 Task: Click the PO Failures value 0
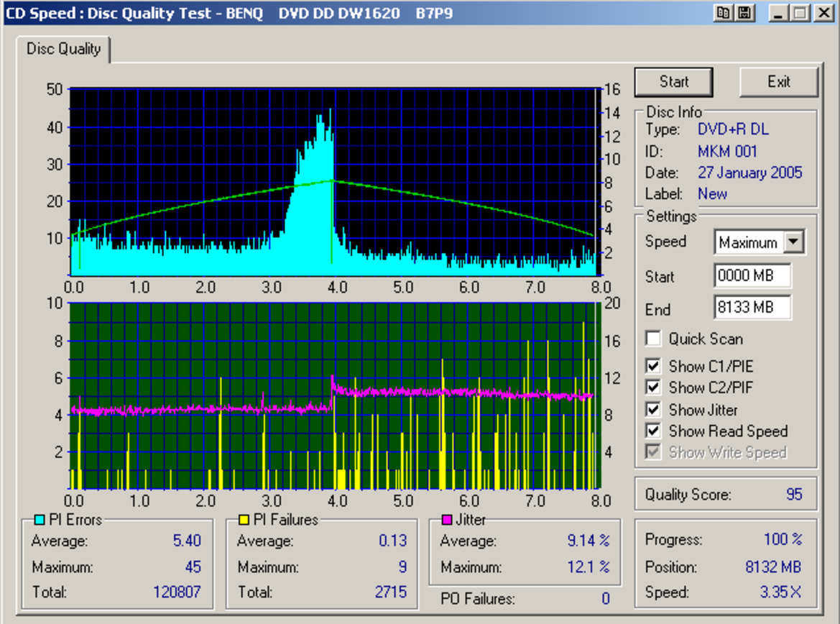pos(605,598)
